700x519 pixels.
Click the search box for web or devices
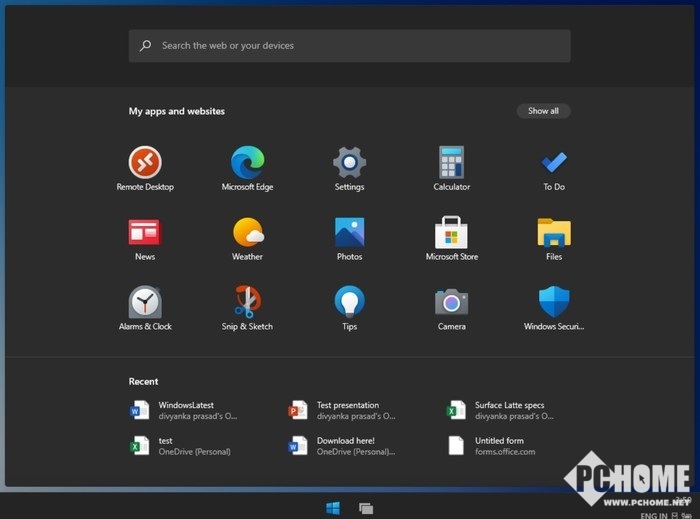point(349,46)
